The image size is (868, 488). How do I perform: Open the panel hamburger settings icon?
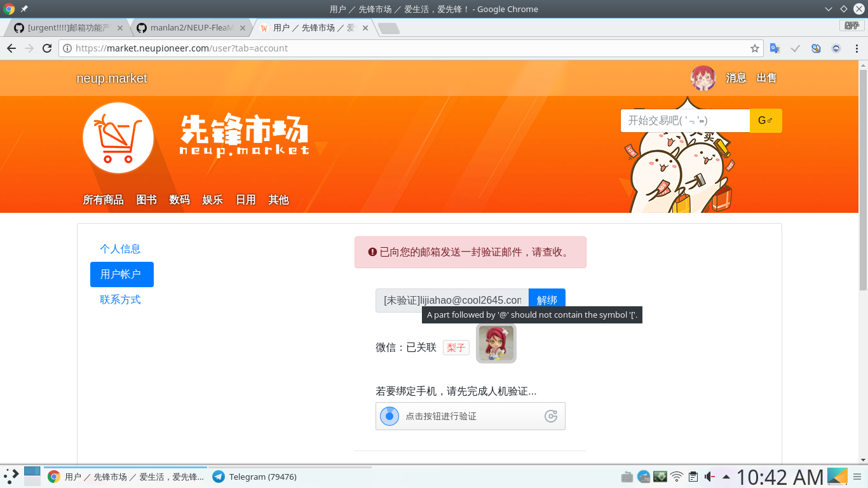click(x=857, y=477)
